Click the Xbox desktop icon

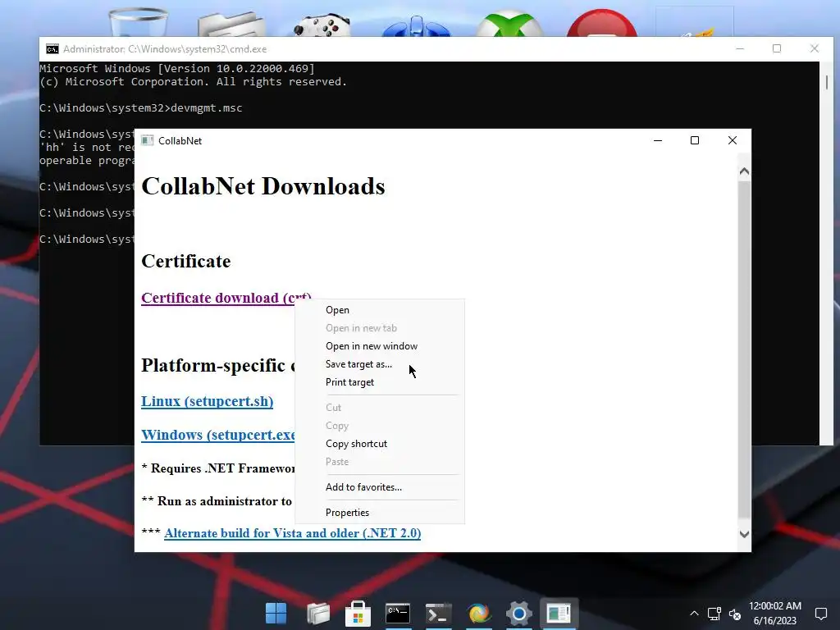[x=509, y=24]
